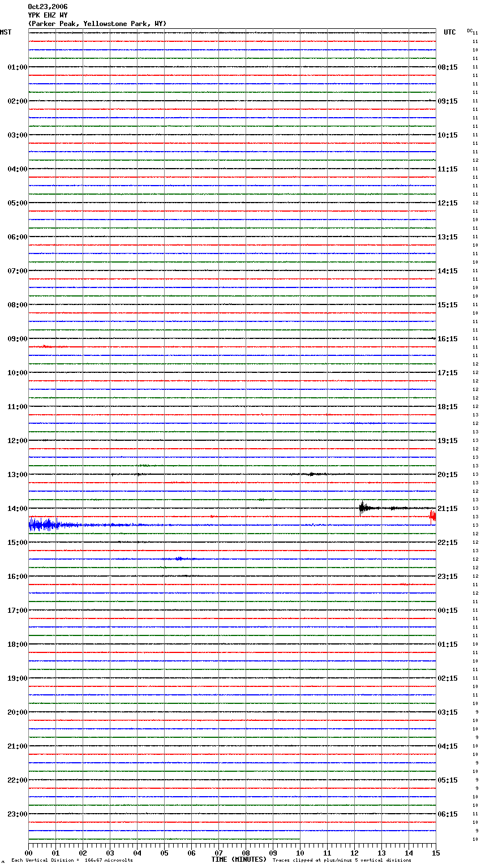This screenshot has width=481, height=868.
Task: Click minute 07 on the bottom axis
Action: pos(218,853)
